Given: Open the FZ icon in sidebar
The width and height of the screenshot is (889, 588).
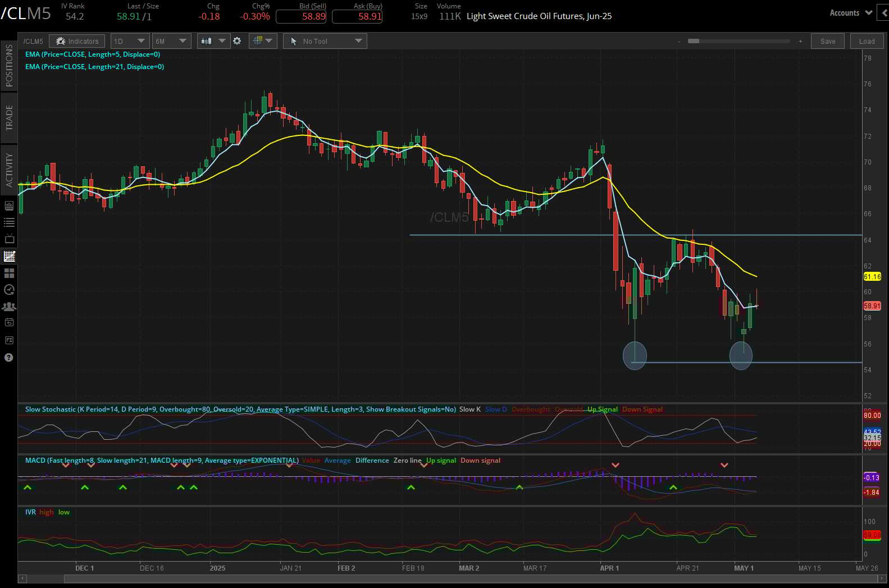Looking at the screenshot, I should click(x=9, y=340).
